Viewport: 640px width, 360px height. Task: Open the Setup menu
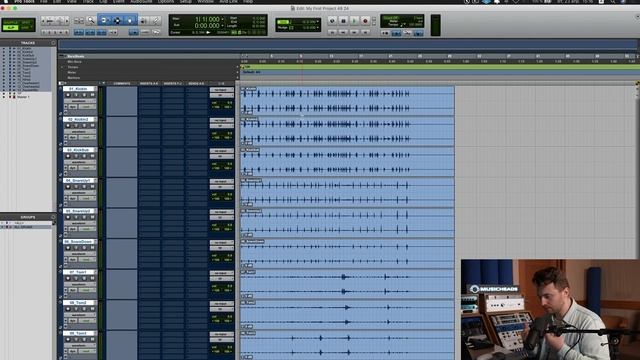pos(186,2)
